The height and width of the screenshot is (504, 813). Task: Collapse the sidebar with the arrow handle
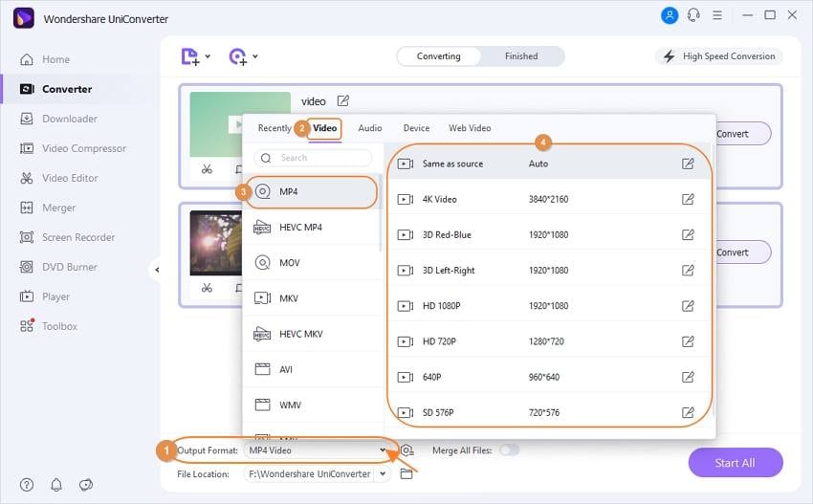[156, 270]
